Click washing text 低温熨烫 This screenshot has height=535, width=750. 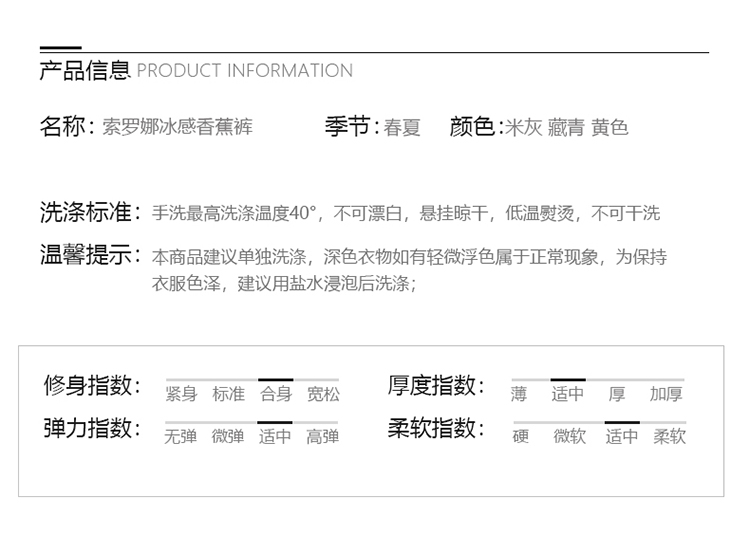pyautogui.click(x=540, y=213)
